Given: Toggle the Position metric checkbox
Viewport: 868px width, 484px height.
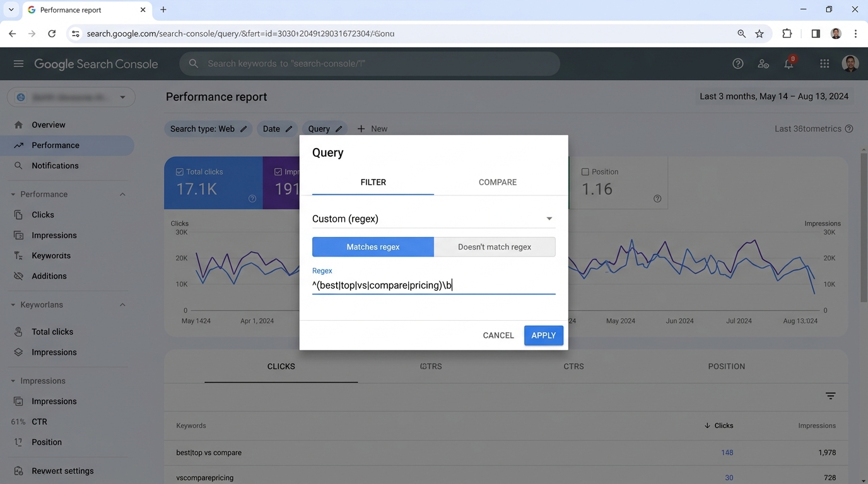Looking at the screenshot, I should 585,171.
